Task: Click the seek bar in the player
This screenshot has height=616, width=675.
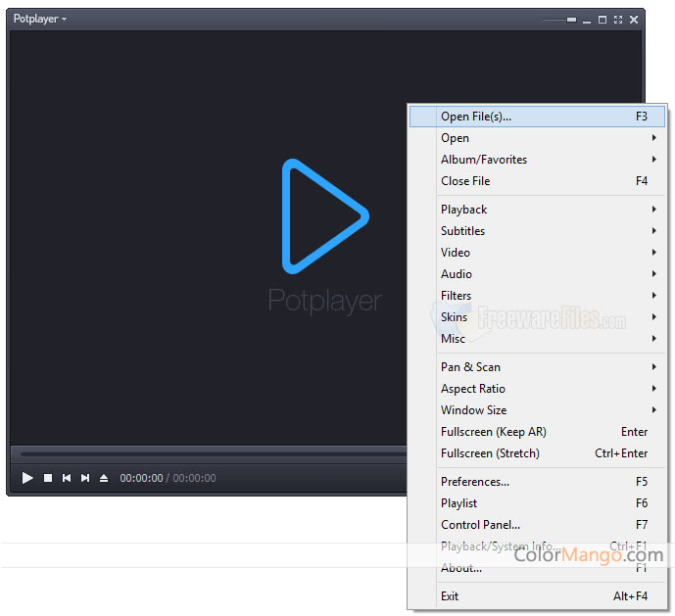Action: (211, 454)
